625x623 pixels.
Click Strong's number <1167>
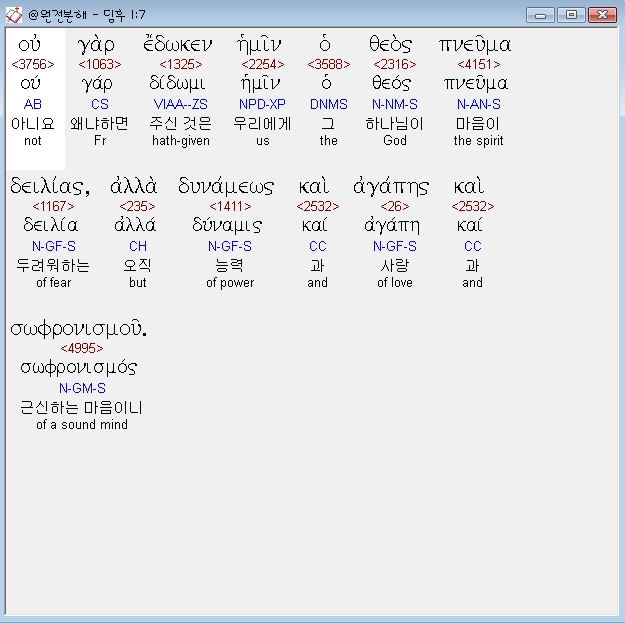(x=53, y=206)
